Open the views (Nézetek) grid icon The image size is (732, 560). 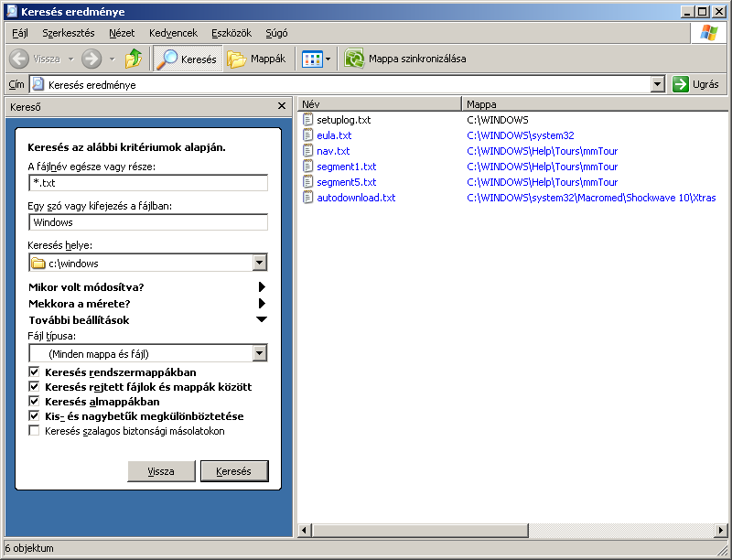pos(312,59)
